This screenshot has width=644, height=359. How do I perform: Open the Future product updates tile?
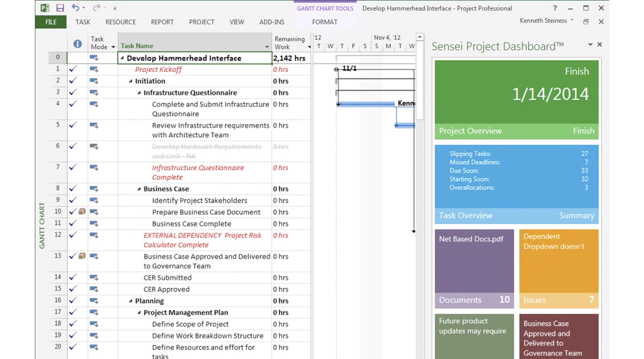coord(474,336)
